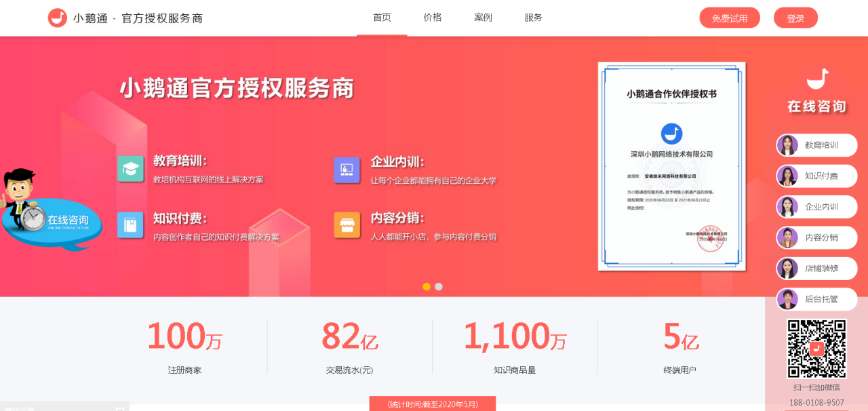
Task: Click the 企业内训 presentation screen icon
Action: (347, 170)
